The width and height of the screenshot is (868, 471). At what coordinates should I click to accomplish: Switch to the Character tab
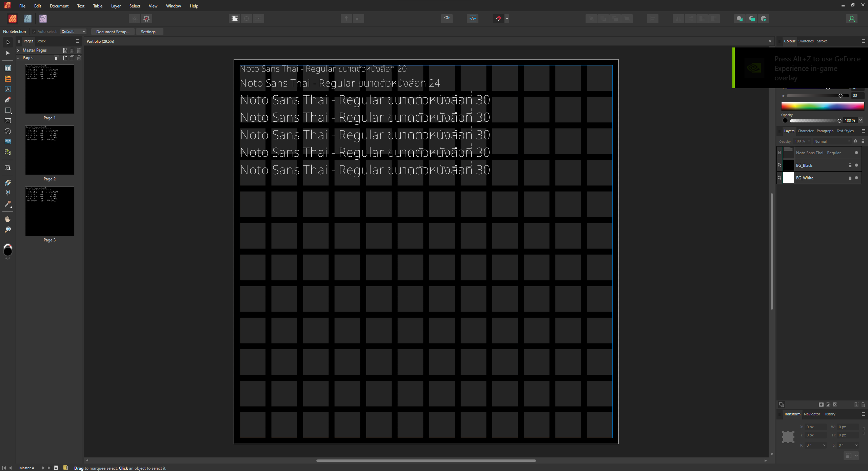[x=805, y=131]
